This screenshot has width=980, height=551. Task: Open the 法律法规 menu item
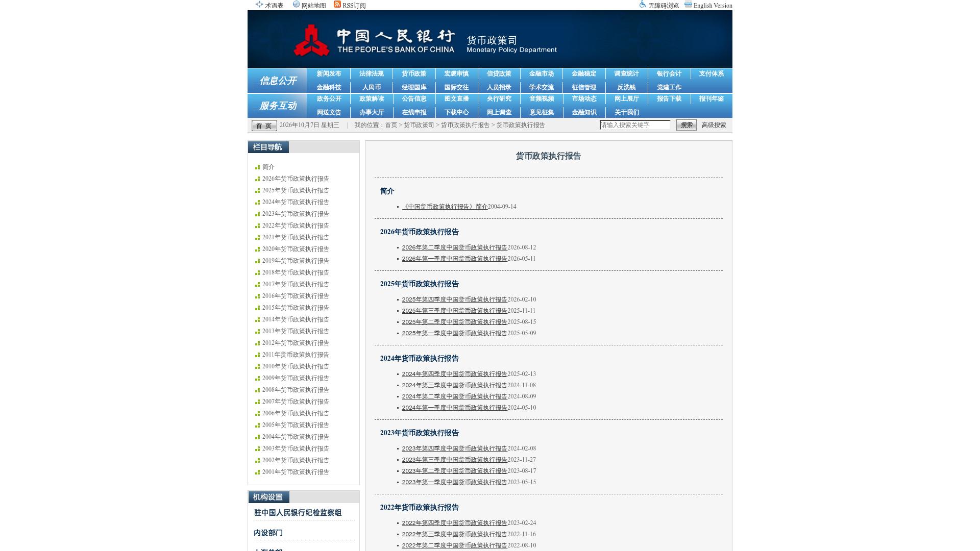click(371, 74)
